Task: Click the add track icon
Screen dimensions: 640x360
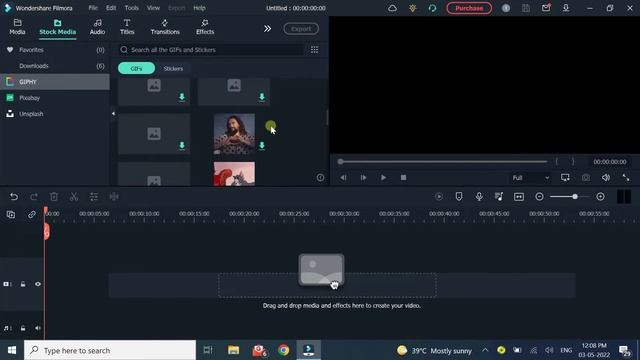Action: click(11, 214)
